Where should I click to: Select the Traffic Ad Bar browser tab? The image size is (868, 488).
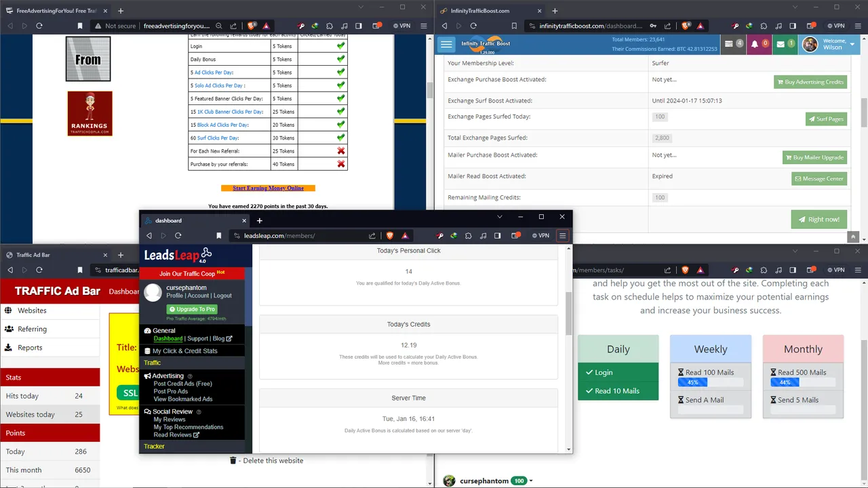(x=56, y=255)
